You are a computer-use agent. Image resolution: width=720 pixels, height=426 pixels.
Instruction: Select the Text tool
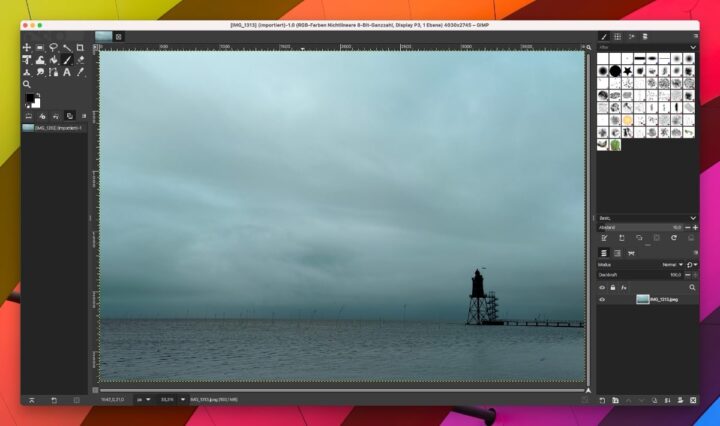(67, 72)
